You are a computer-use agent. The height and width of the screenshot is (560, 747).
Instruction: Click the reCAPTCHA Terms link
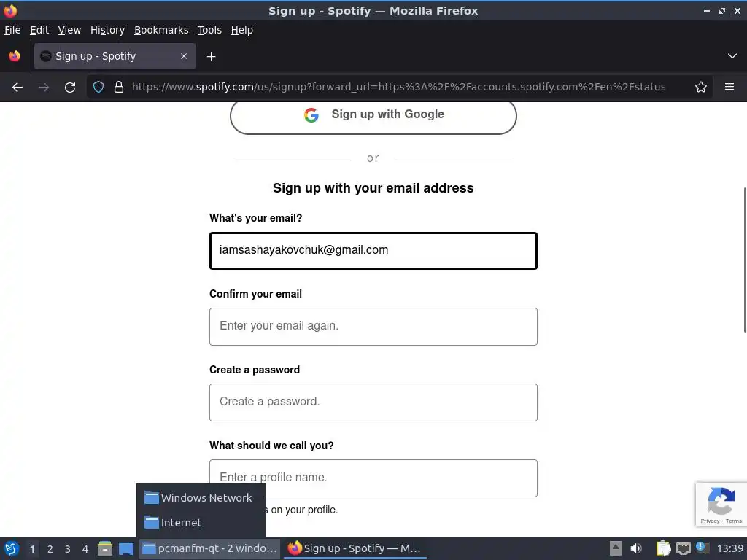point(734,521)
